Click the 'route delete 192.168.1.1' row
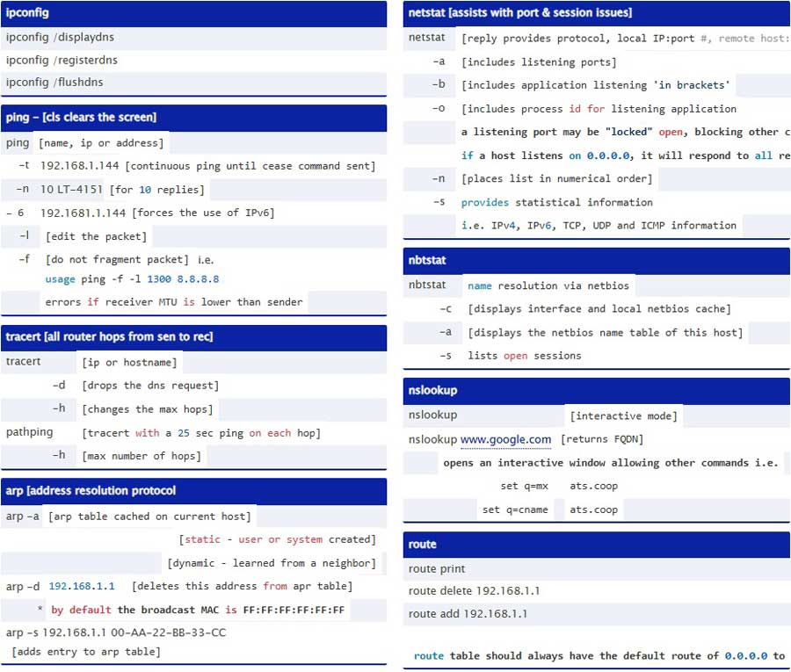This screenshot has width=791, height=672. (x=597, y=591)
